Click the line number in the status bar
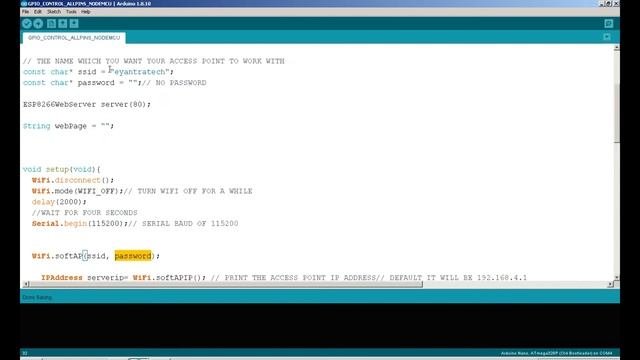This screenshot has height=360, width=640. pos(24,353)
